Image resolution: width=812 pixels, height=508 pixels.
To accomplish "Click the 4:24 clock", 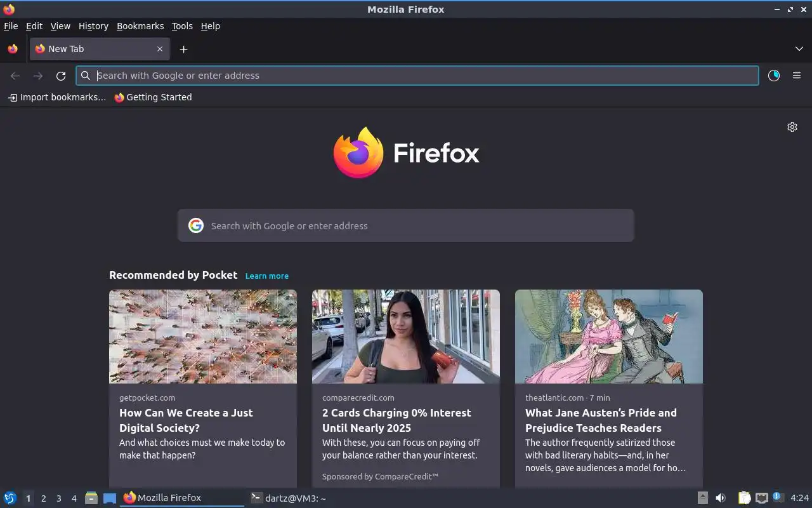I will 800,498.
